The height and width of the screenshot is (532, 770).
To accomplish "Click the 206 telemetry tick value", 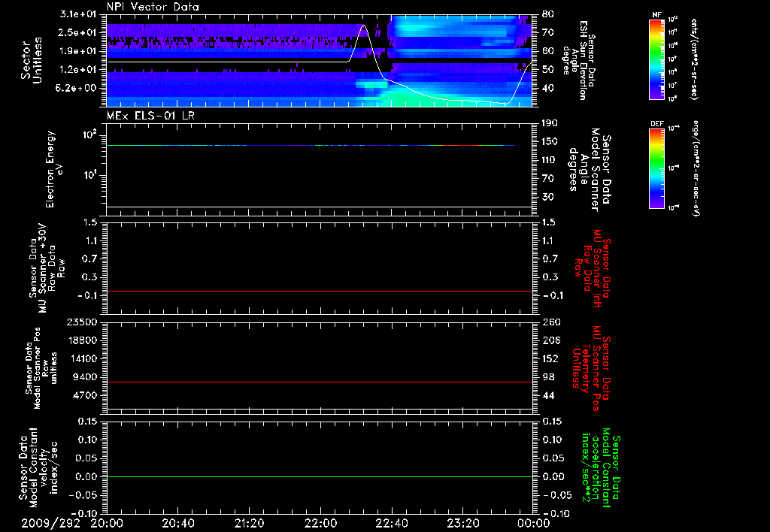I will click(x=551, y=340).
